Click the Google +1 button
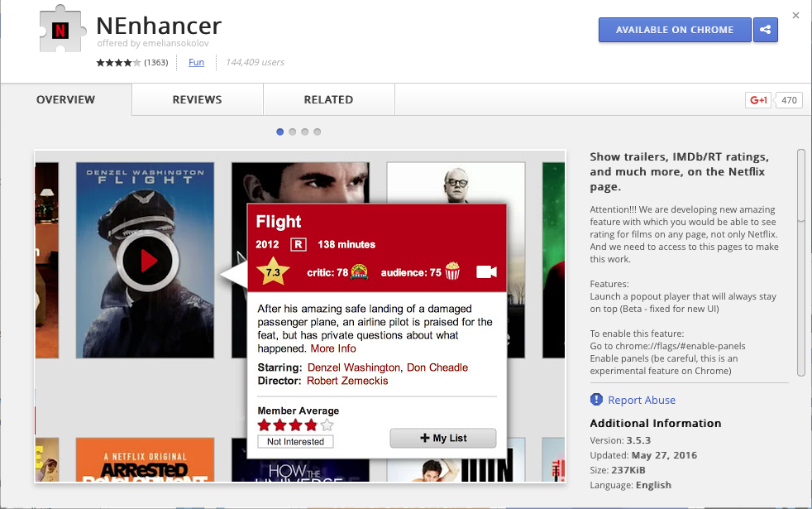 pos(758,100)
